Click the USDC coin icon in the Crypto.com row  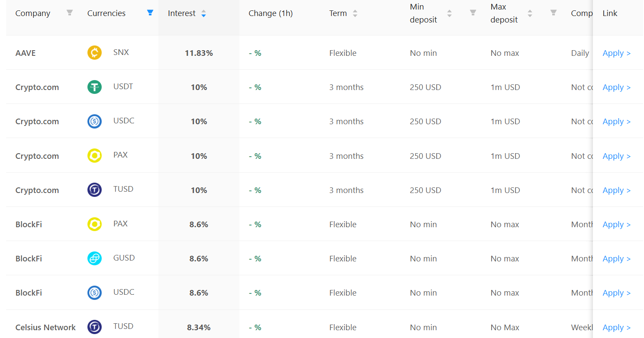[94, 121]
